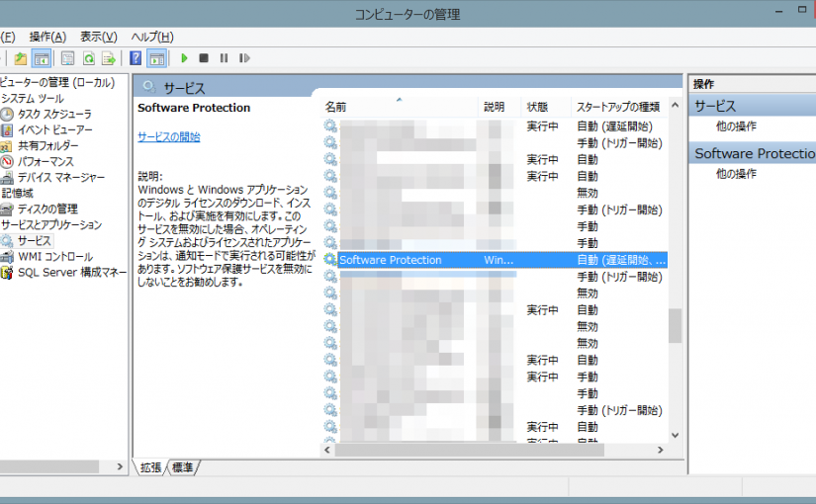
Task: Open the ヘルプ(H) menu
Action: [152, 37]
